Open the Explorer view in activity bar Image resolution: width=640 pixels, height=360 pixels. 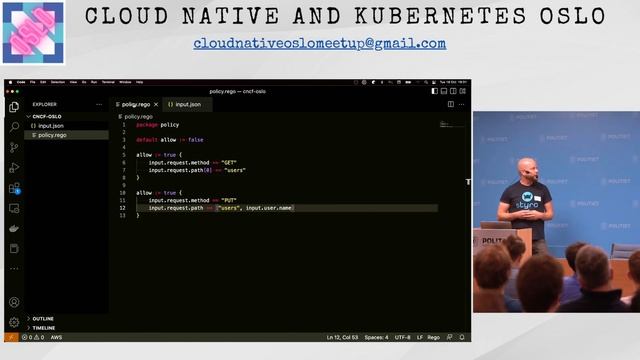[x=14, y=107]
